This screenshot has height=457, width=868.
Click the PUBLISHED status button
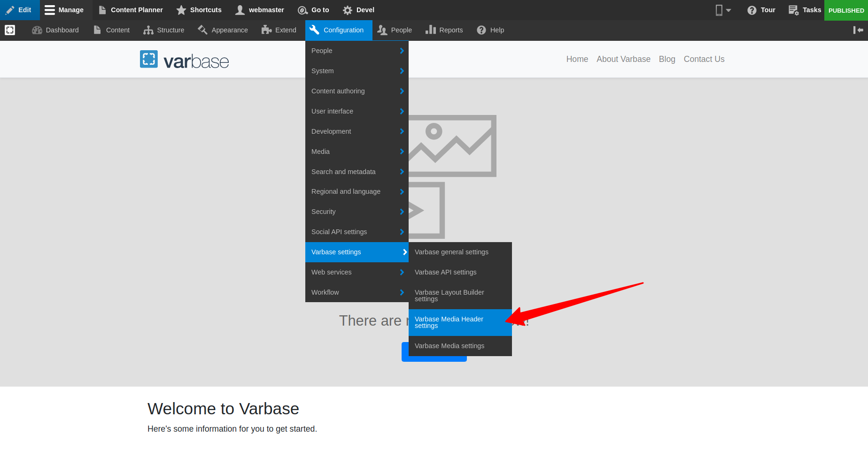click(846, 10)
